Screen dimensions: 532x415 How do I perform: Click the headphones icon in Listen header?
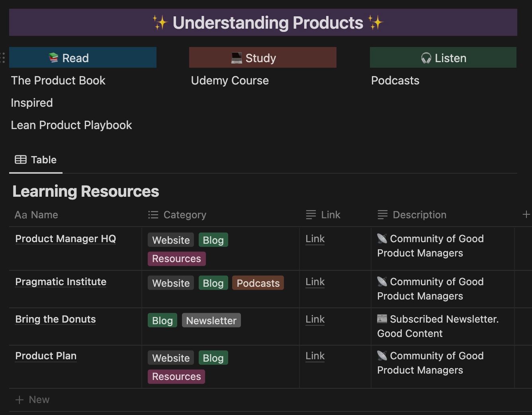pos(426,58)
